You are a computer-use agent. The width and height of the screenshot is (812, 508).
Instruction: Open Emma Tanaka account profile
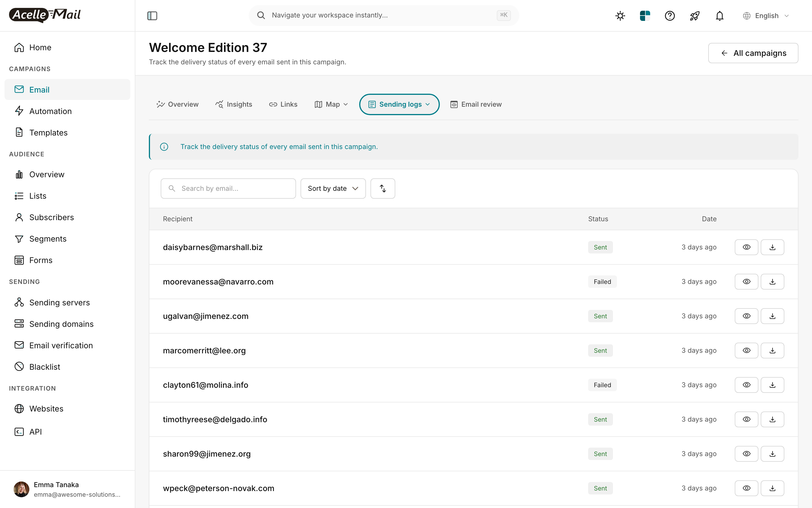[67, 489]
